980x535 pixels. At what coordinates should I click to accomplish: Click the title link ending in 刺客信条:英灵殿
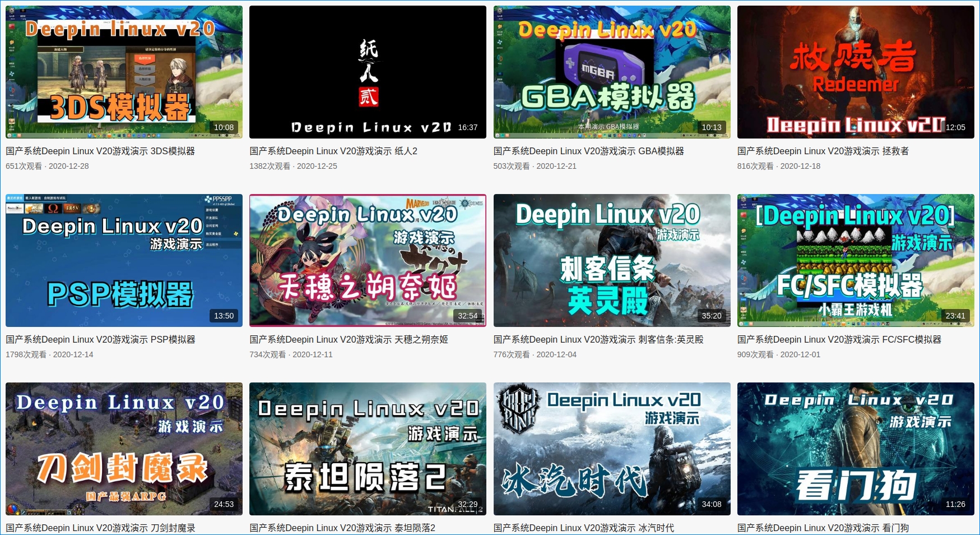click(598, 339)
